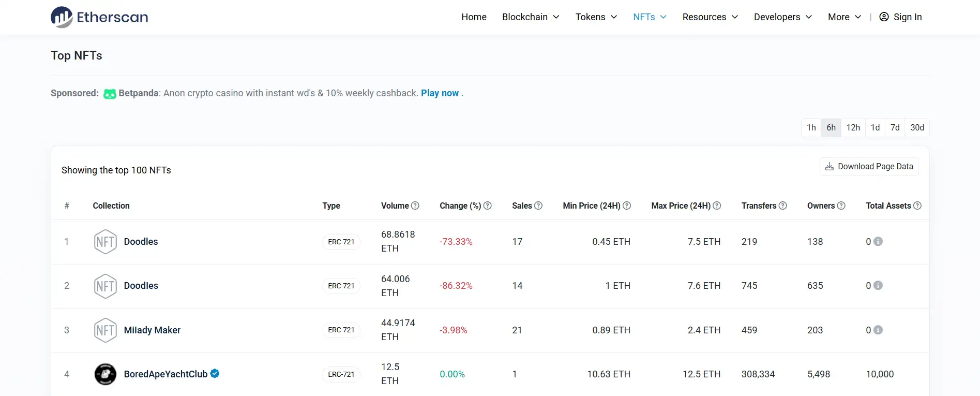Go to the Home page
The image size is (980, 396).
point(474,17)
